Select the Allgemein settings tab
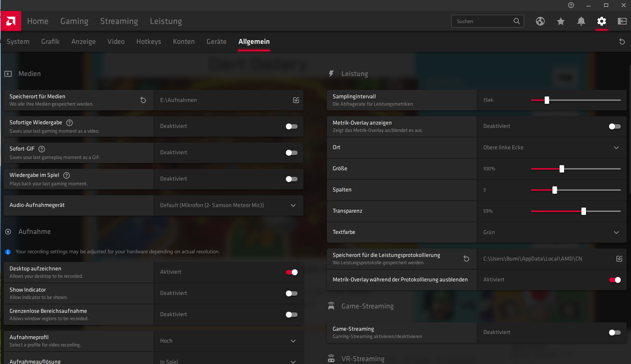This screenshot has height=364, width=631. tap(254, 42)
